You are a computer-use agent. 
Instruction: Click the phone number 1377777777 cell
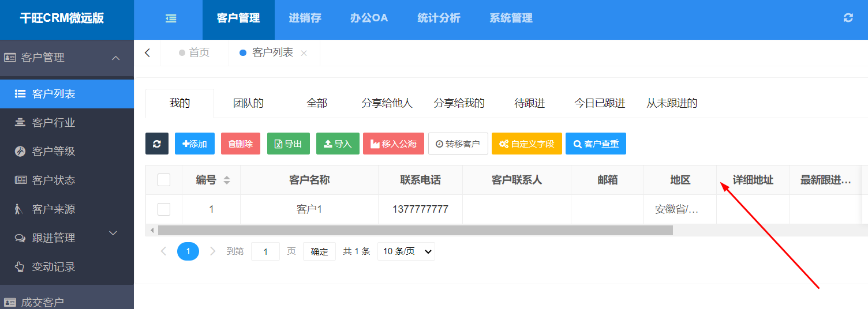click(x=420, y=209)
